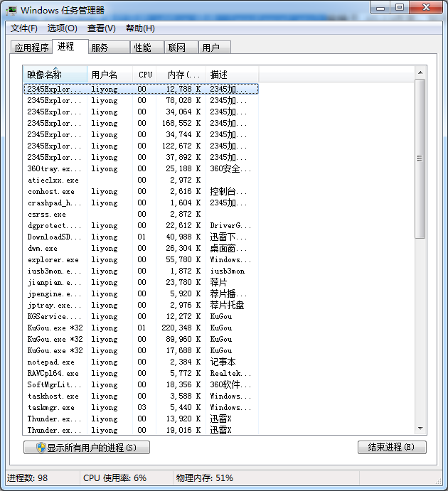
Task: Select the KuGou.exe row with 220,348 K
Action: pos(141,328)
